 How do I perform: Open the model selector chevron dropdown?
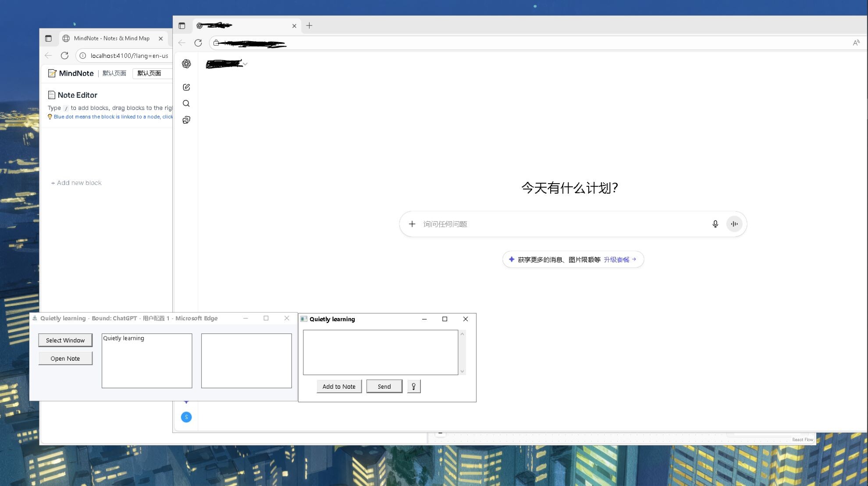click(245, 64)
